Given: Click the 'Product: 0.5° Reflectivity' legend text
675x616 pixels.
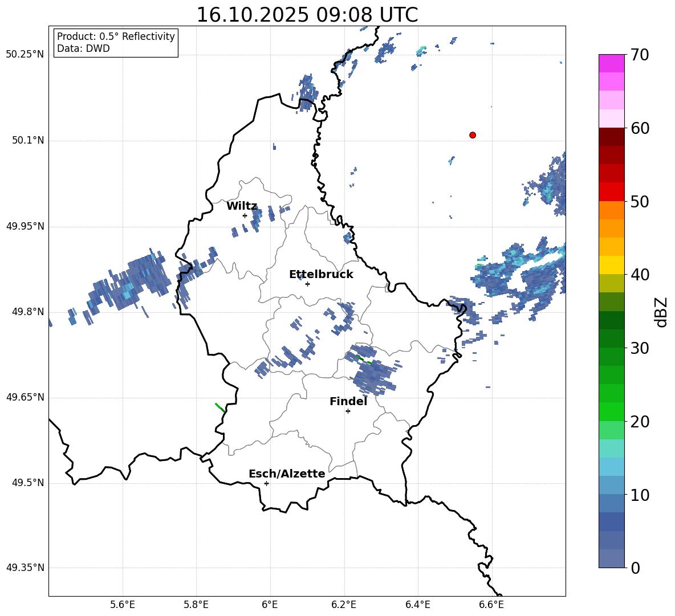Looking at the screenshot, I should click(116, 36).
